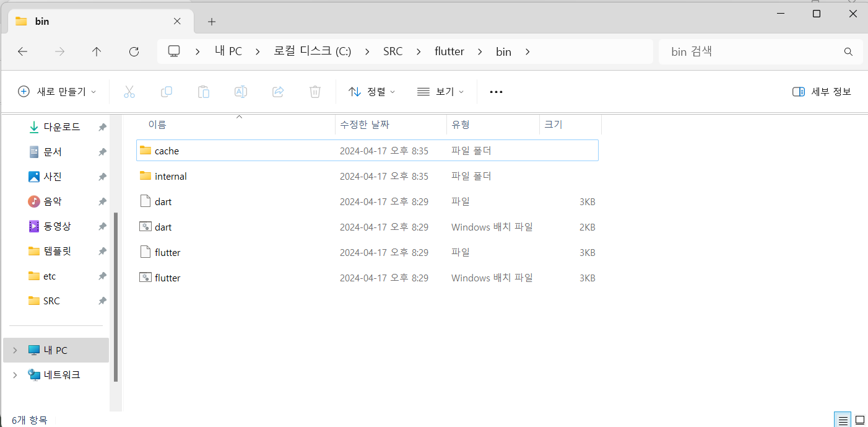Open a new tab with plus button
This screenshot has height=427, width=868.
(x=212, y=22)
